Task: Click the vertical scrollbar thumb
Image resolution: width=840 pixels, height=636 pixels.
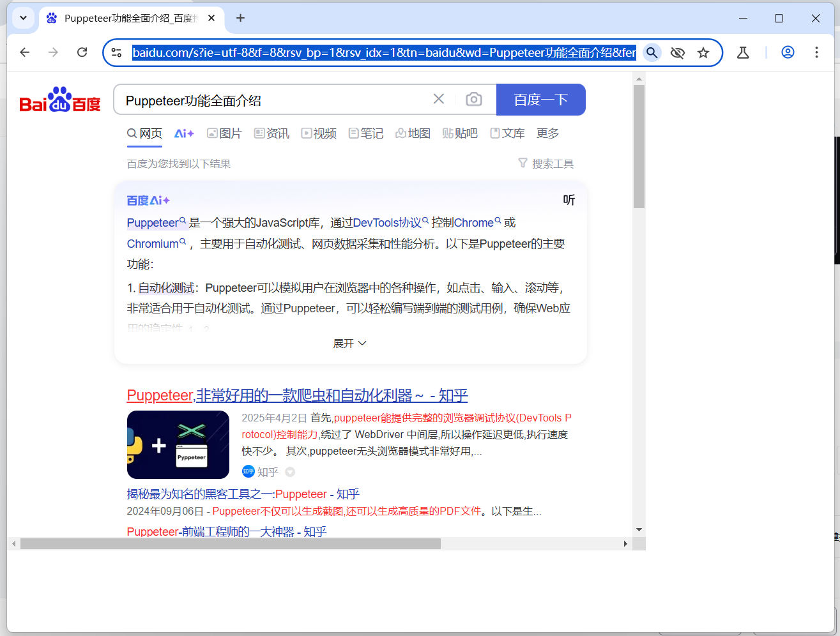Action: click(x=639, y=146)
